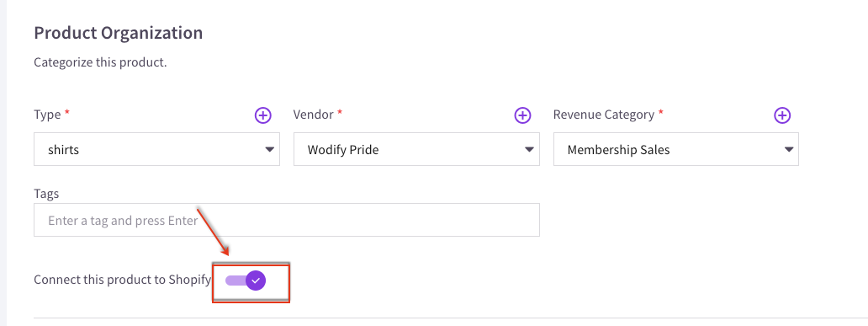Click the checkmark knob of the Shopify toggle
The width and height of the screenshot is (868, 326).
tap(256, 281)
